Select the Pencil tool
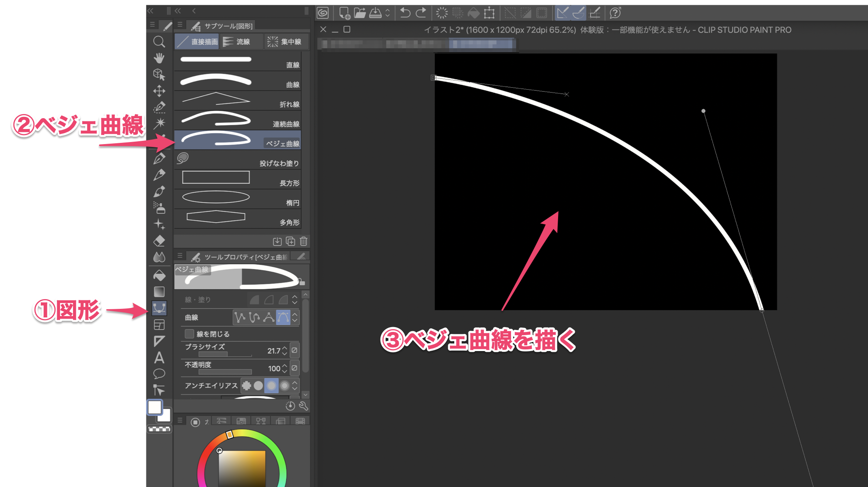The width and height of the screenshot is (868, 487). [x=159, y=175]
